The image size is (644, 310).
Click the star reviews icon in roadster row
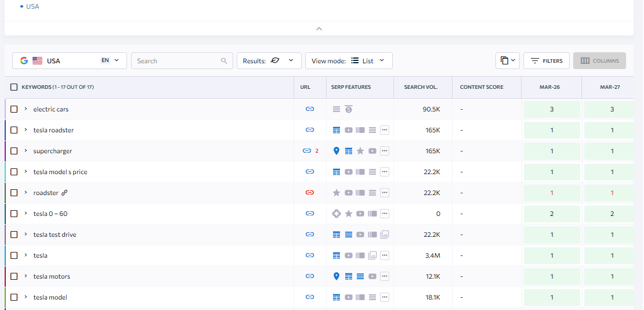(x=337, y=192)
